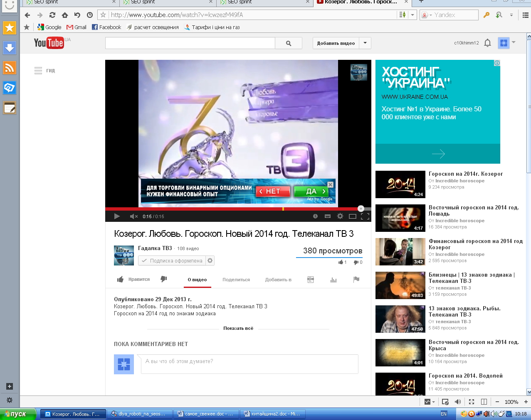This screenshot has height=420, width=531.
Task: Bookmark page with the address bar star
Action: click(103, 15)
